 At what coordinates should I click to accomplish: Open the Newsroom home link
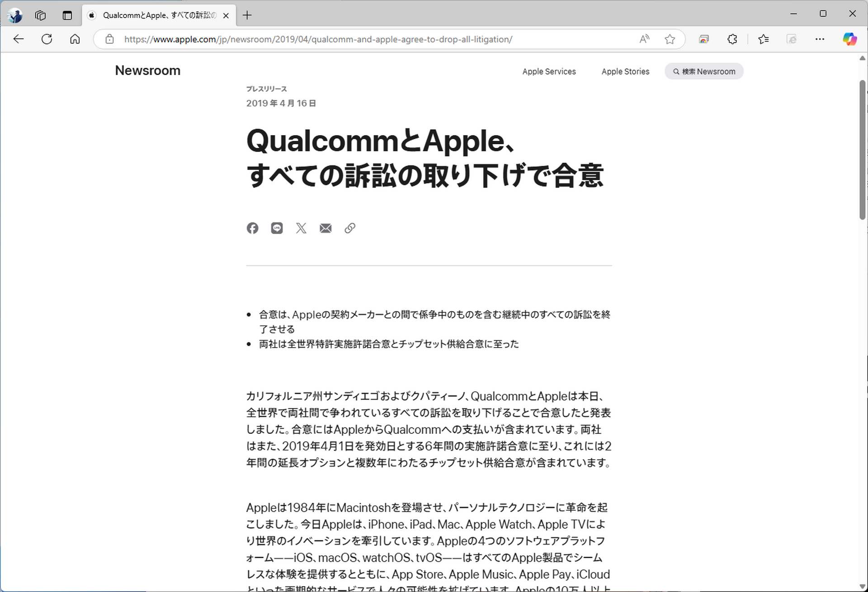[x=148, y=70]
